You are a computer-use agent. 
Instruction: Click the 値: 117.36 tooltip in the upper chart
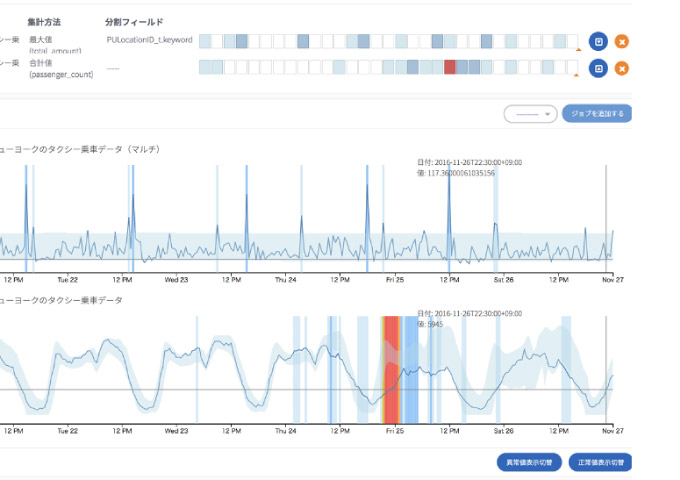pos(456,173)
